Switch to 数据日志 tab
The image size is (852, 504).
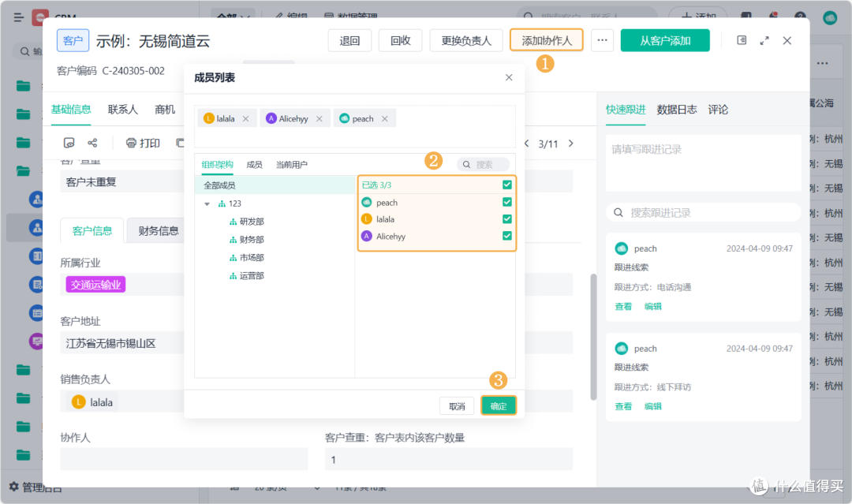tap(677, 110)
